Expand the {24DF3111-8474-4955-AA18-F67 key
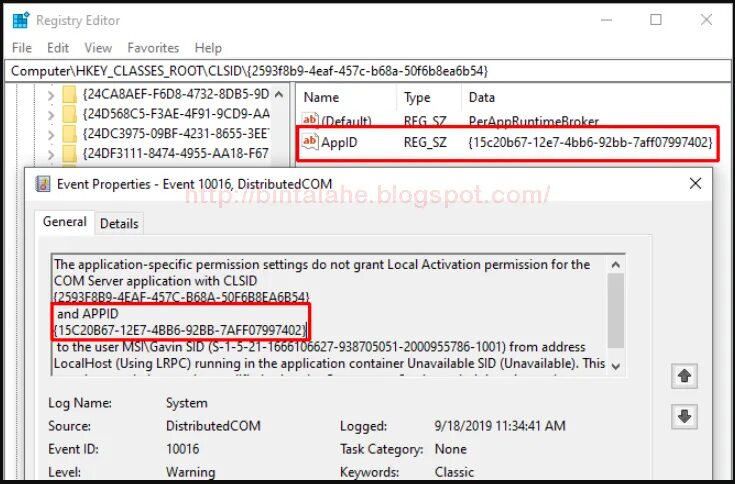Screen dimensions: 735x484 click(x=51, y=154)
